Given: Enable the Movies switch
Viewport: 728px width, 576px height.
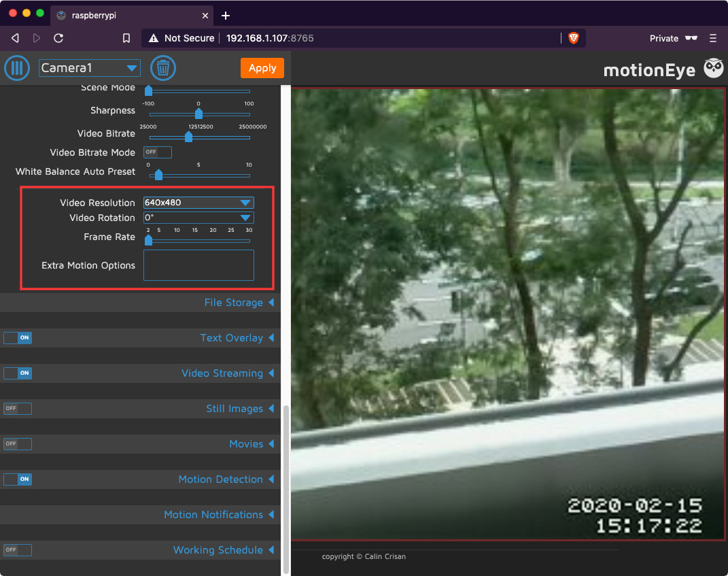Looking at the screenshot, I should (18, 443).
